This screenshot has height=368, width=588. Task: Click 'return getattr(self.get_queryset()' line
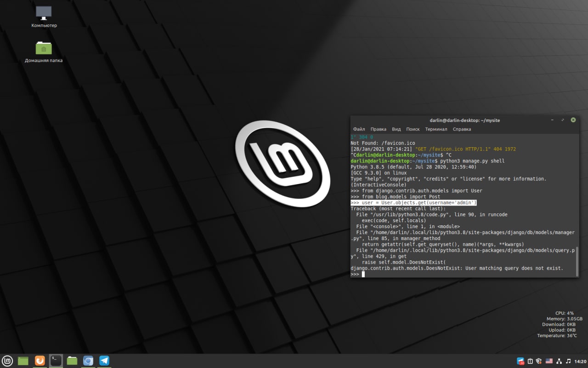(443, 245)
